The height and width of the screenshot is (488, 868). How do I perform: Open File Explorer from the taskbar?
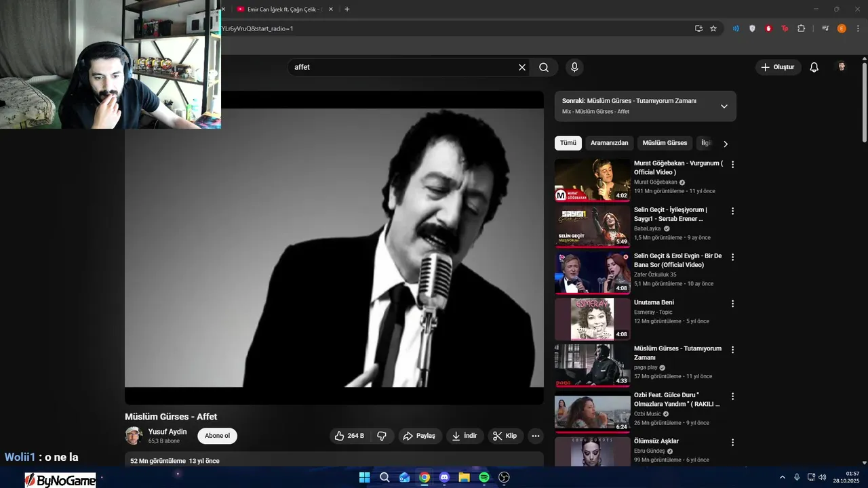tap(464, 477)
